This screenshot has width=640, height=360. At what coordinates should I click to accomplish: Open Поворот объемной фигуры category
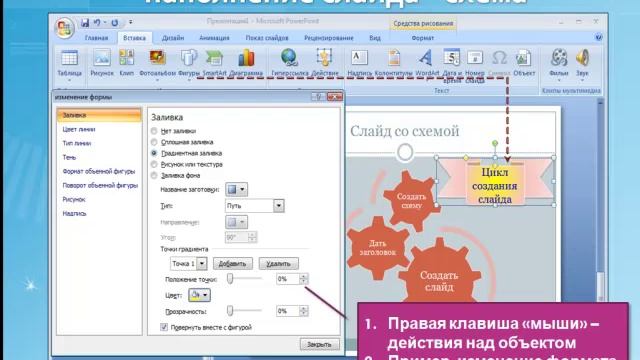pyautogui.click(x=99, y=185)
